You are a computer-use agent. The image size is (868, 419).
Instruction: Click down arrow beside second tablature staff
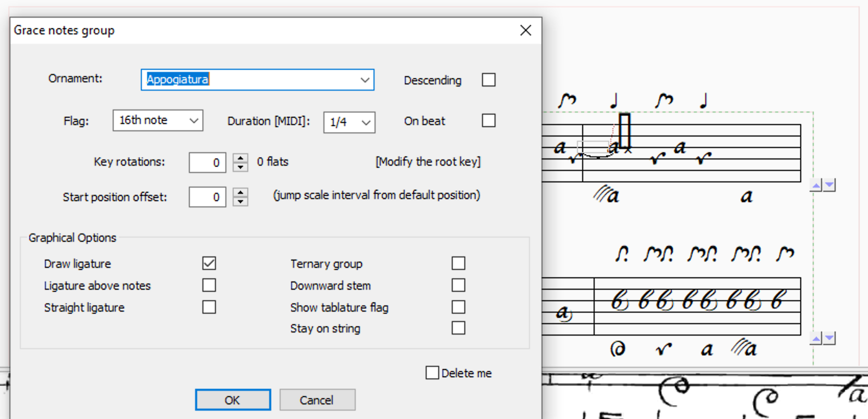pos(829,339)
